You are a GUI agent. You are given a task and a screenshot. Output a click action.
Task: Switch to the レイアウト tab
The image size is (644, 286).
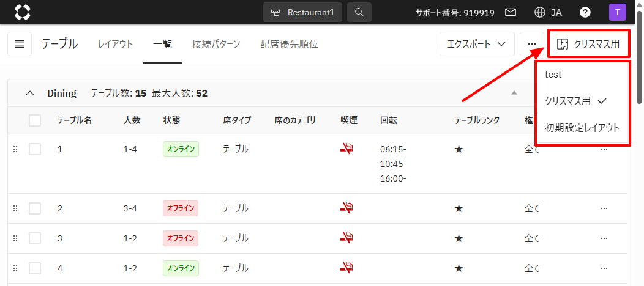(x=116, y=44)
